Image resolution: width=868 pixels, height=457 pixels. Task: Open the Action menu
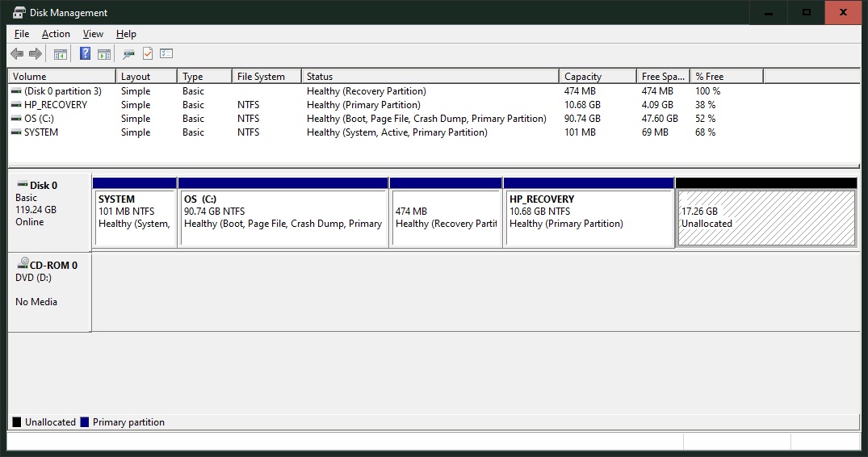pyautogui.click(x=56, y=34)
